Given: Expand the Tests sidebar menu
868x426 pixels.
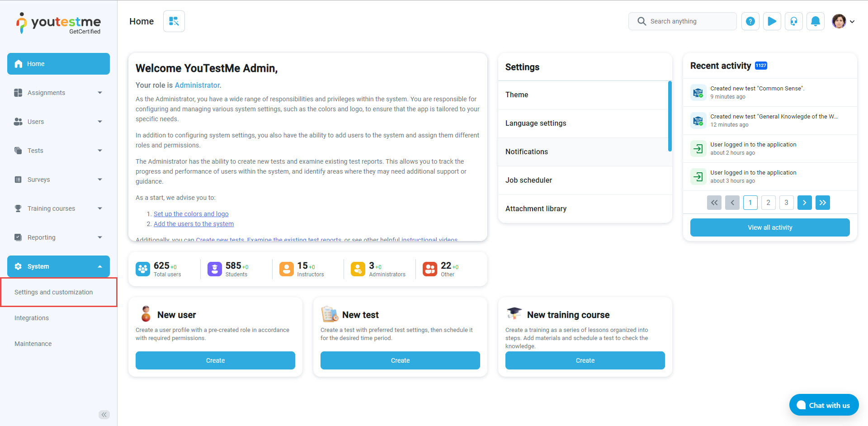Looking at the screenshot, I should tap(58, 151).
